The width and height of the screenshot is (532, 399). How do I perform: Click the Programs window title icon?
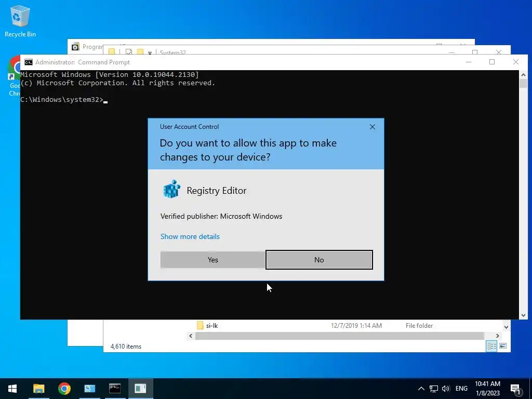[75, 46]
